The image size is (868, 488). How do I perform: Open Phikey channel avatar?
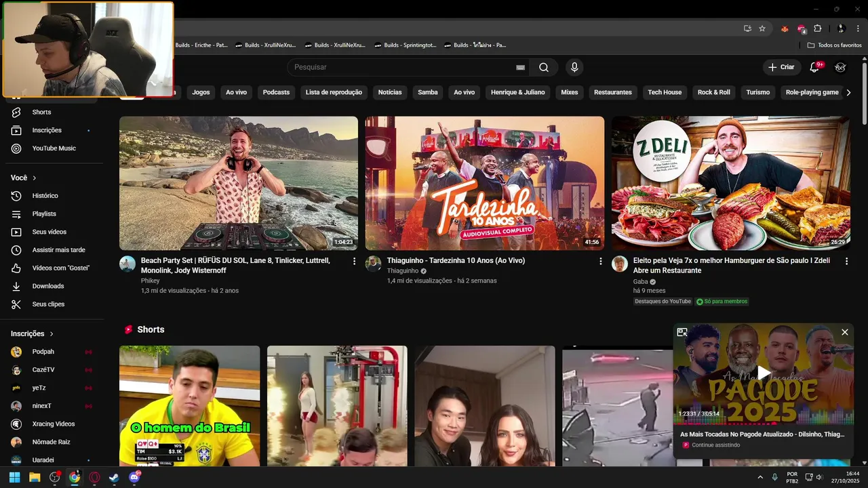point(127,264)
